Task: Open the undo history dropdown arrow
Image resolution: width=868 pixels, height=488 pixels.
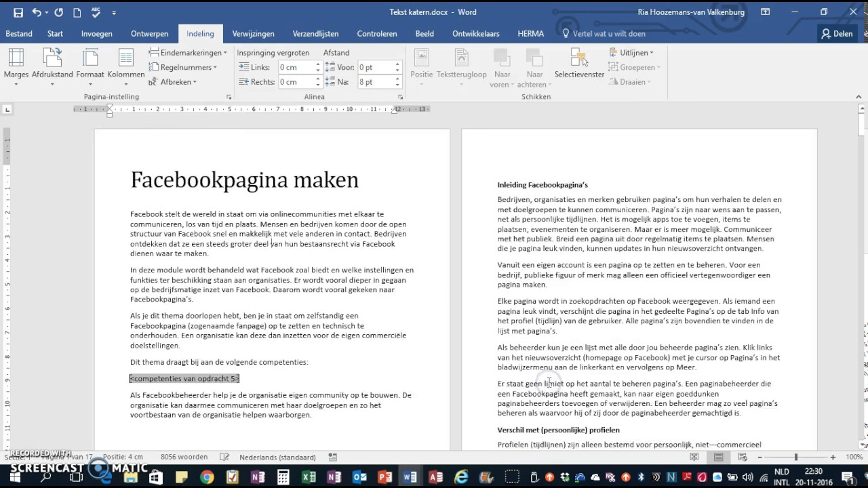Action: click(47, 12)
